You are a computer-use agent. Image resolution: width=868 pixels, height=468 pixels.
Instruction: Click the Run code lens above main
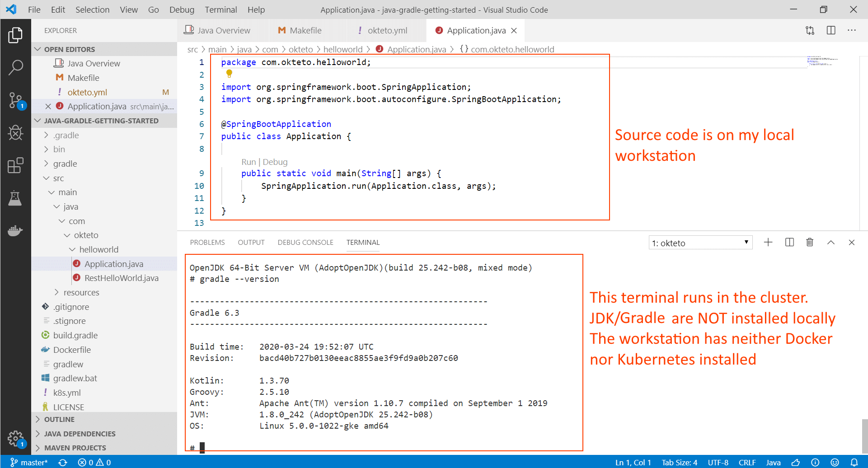point(249,162)
